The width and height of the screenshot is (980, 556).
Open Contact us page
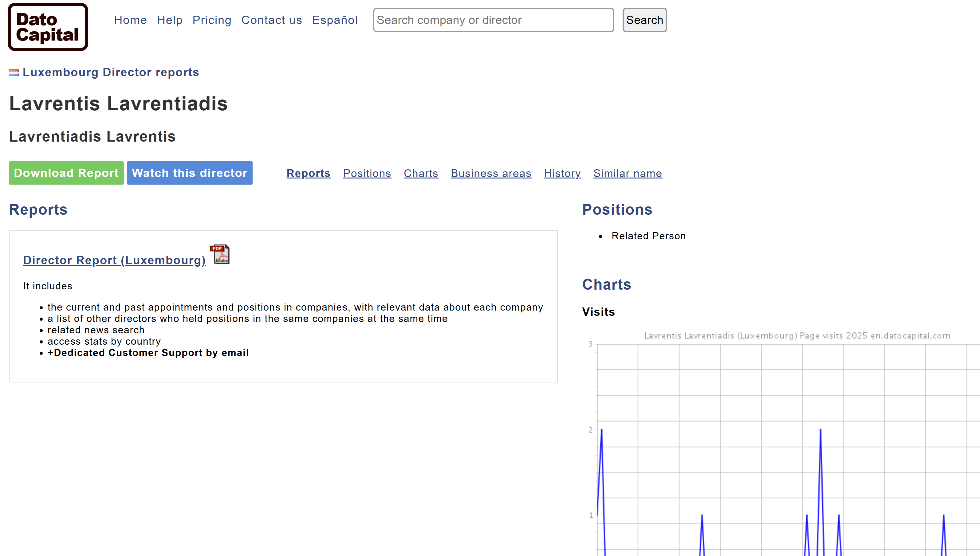(272, 20)
